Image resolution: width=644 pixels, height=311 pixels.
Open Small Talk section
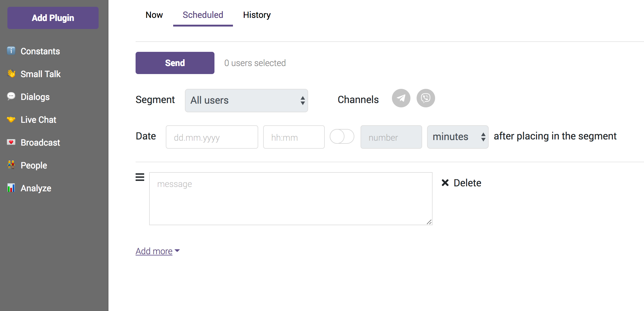point(40,74)
